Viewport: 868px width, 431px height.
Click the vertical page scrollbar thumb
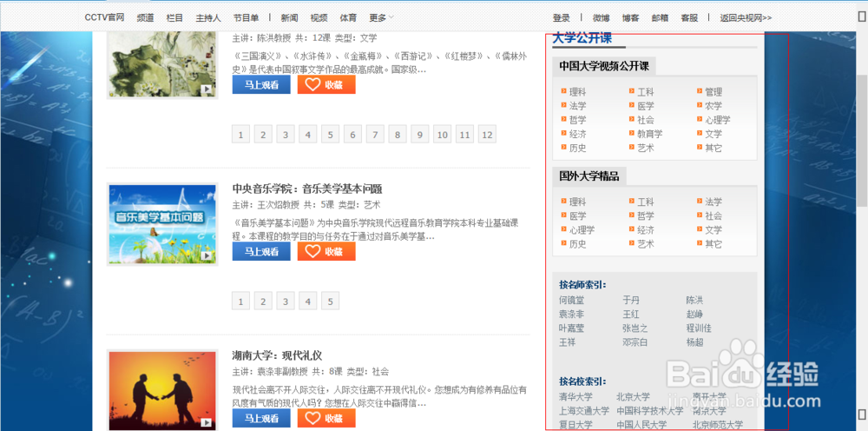861,140
